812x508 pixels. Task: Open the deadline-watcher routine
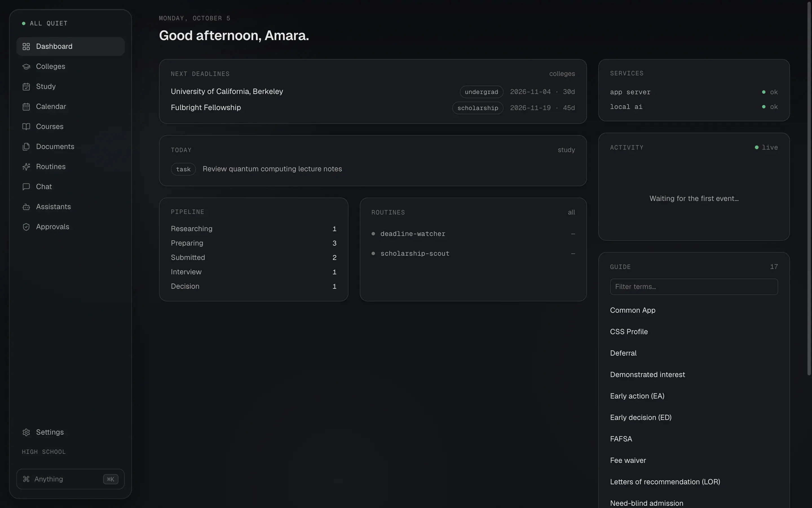(x=473, y=234)
